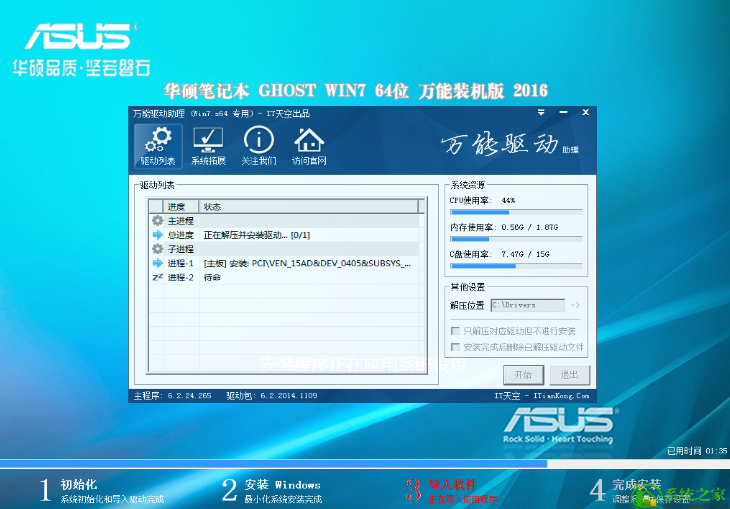The image size is (730, 509).
Task: Click the sleep icon beside 进程-2
Action: 157,277
